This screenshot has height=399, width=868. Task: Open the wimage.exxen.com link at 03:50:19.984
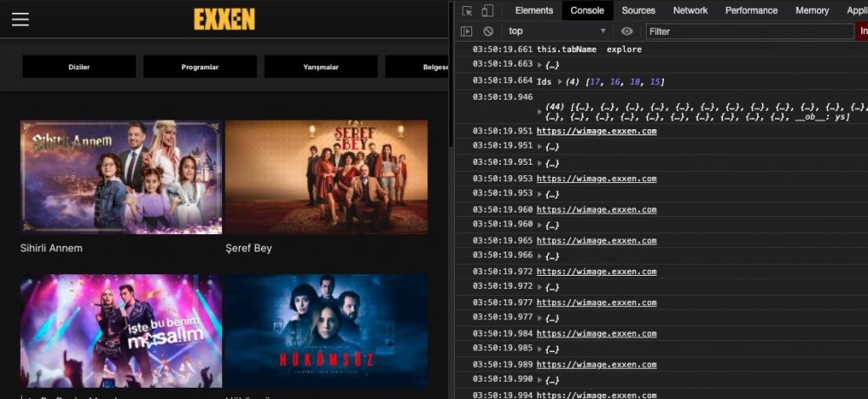[597, 334]
